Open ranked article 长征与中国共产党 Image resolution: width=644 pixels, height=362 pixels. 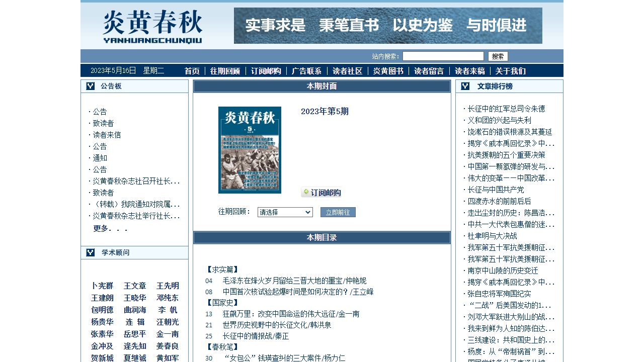[496, 190]
